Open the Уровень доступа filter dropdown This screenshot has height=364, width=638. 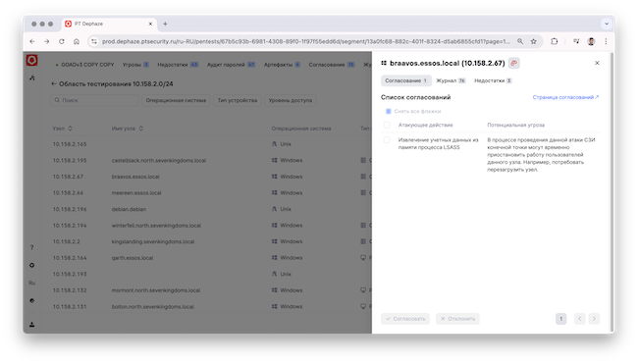coord(291,100)
